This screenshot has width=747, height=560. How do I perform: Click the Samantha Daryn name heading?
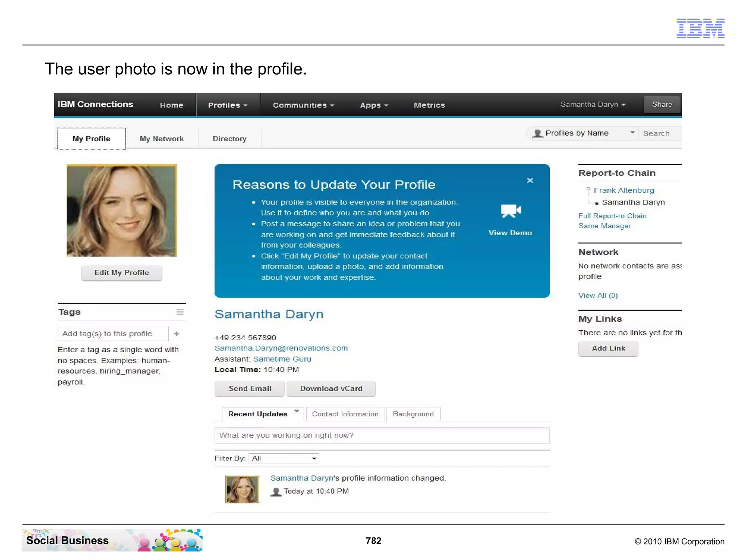[269, 314]
